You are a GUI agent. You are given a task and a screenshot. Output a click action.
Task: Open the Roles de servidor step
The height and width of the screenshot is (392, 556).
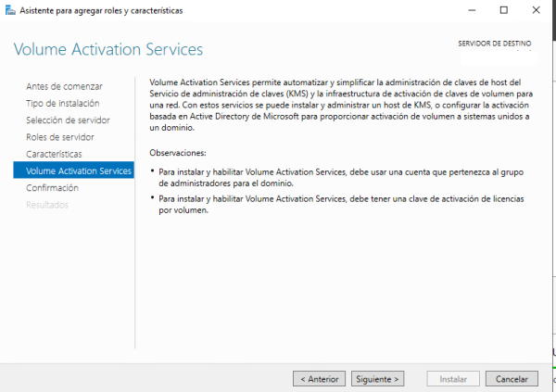pos(60,137)
